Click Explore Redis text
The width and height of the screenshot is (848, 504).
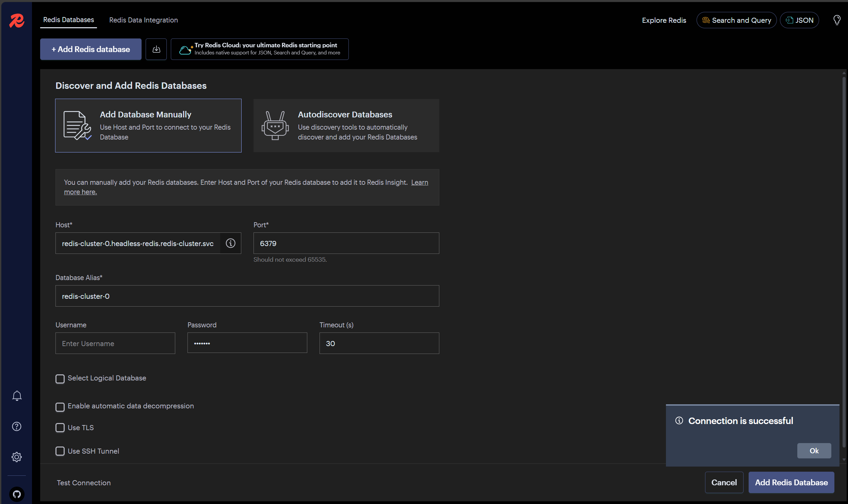tap(664, 20)
